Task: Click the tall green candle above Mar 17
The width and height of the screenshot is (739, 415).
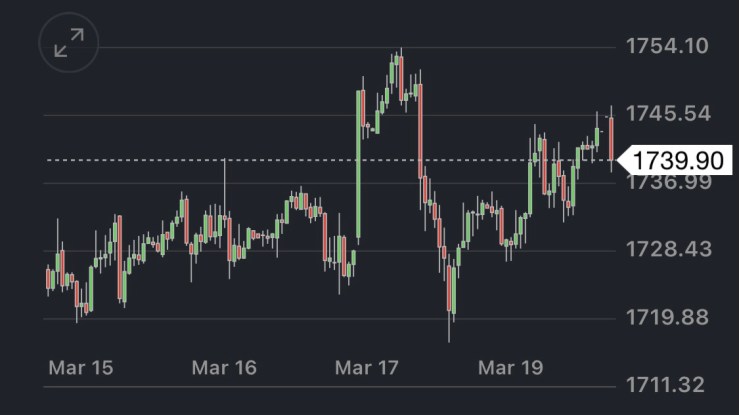Action: 359,165
